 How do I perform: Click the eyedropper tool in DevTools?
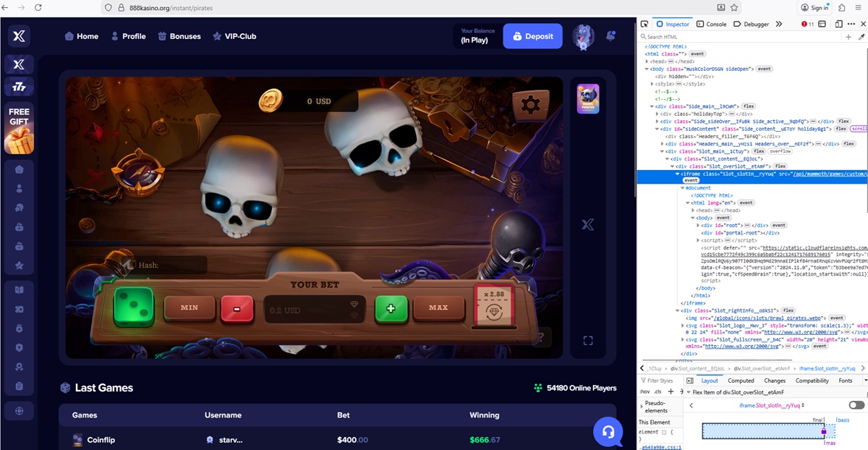[x=861, y=37]
